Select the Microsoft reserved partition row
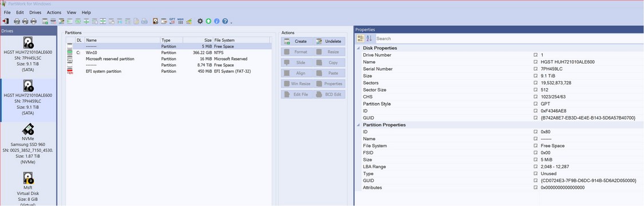644x206 pixels. click(x=169, y=59)
